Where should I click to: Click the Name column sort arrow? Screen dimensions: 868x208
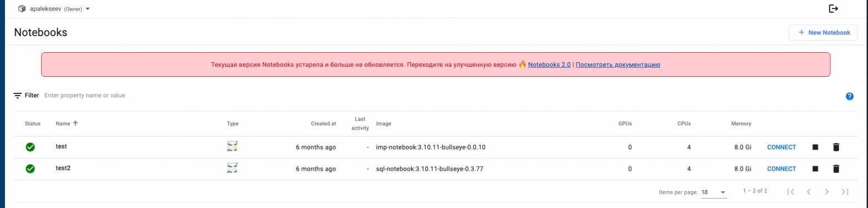(x=75, y=123)
